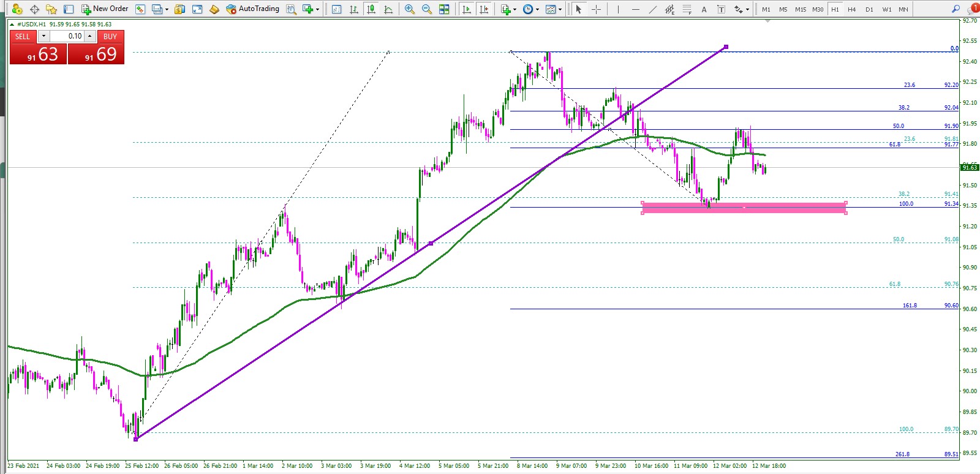Screen dimensions: 980x474
Task: Open the MetaEditor icon next to New Order
Action: pyautogui.click(x=140, y=9)
